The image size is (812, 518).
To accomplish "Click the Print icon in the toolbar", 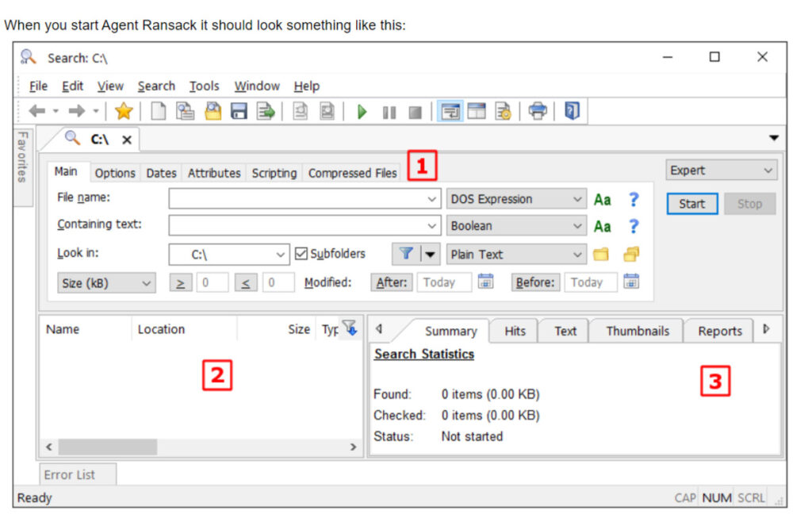I will 538,111.
